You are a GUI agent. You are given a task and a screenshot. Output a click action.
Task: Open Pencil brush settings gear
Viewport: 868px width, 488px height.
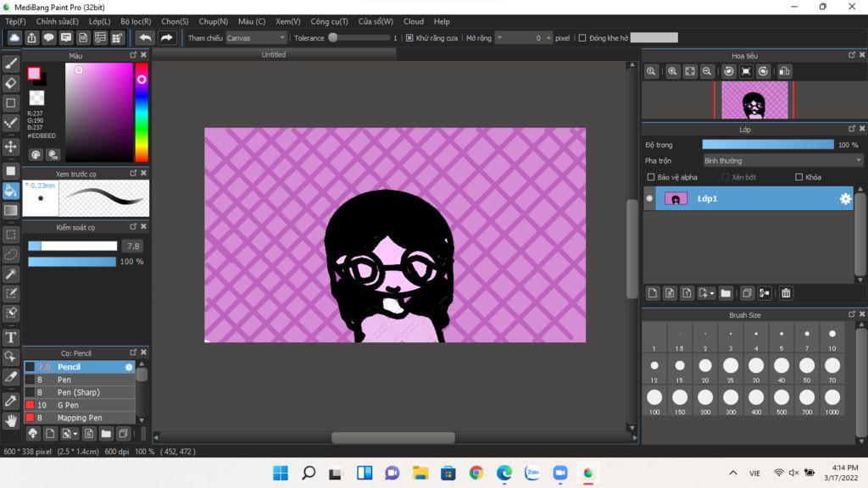point(129,367)
